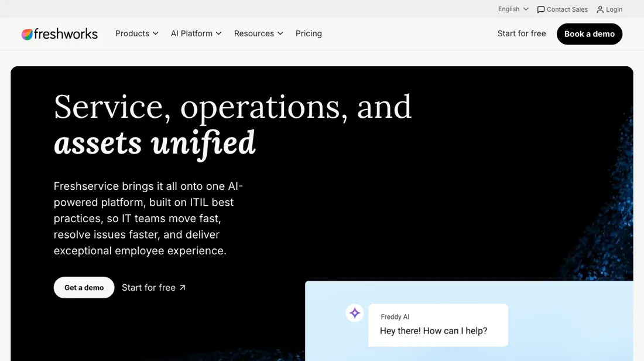Click the Book a demo button
This screenshot has width=644, height=361.
(590, 34)
